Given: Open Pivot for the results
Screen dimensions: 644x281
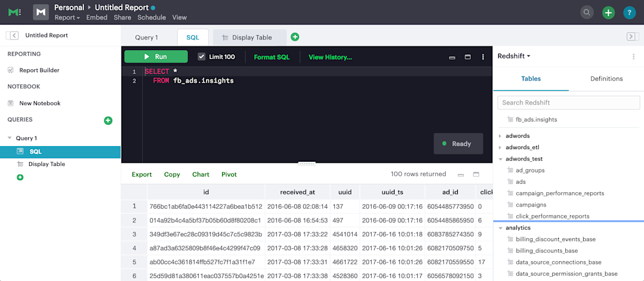Looking at the screenshot, I should (x=229, y=174).
